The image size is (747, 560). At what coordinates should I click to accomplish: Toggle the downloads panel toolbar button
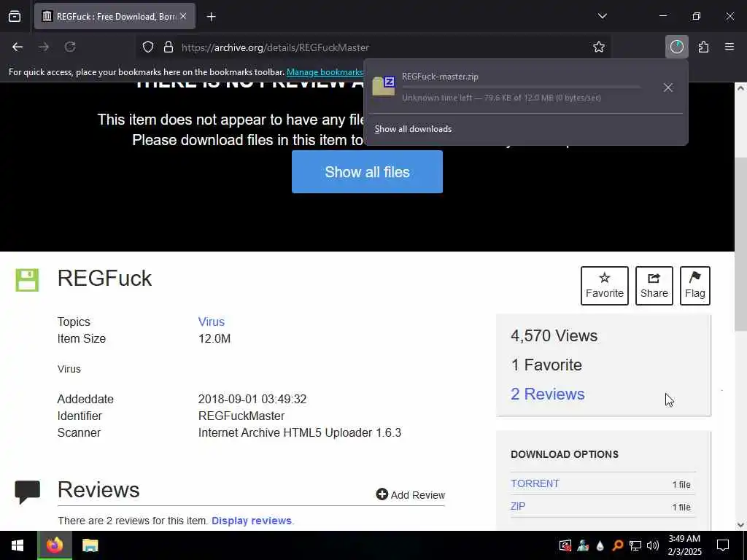(677, 47)
